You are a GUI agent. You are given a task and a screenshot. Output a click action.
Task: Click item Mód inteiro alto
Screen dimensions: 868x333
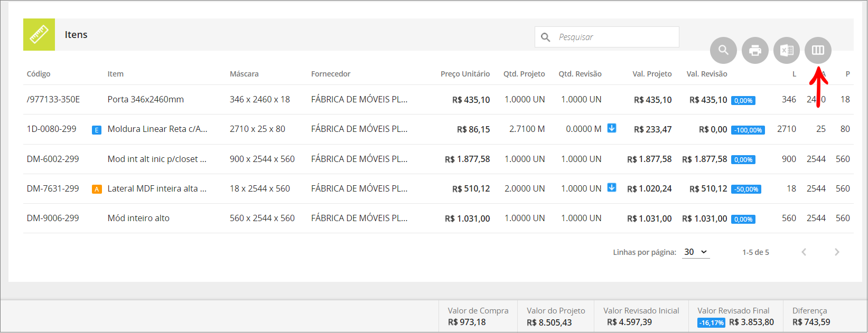[x=138, y=218]
